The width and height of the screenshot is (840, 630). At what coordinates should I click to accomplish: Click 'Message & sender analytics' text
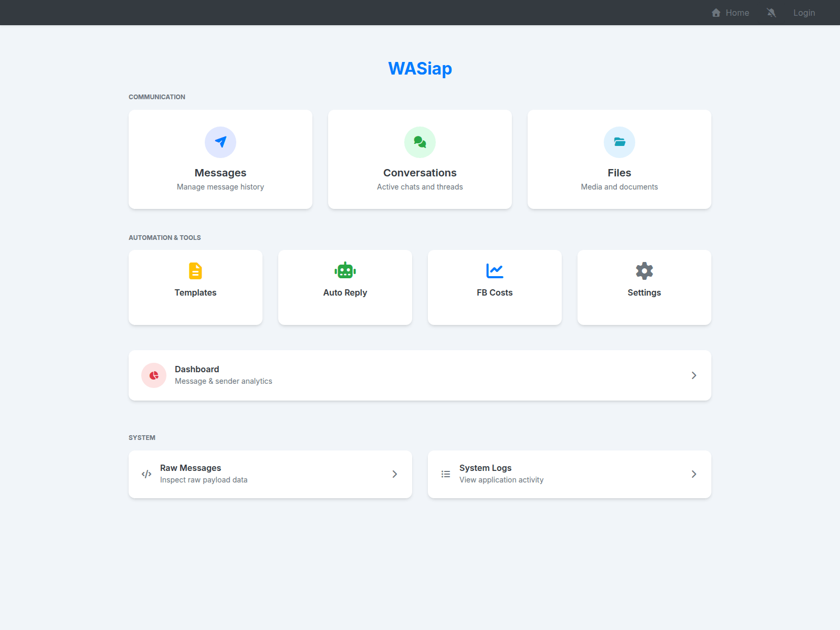point(224,381)
